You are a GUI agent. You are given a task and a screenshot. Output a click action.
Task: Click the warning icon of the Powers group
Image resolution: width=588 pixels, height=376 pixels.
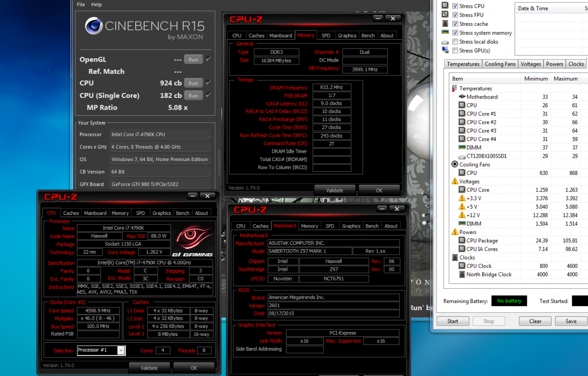click(x=454, y=232)
